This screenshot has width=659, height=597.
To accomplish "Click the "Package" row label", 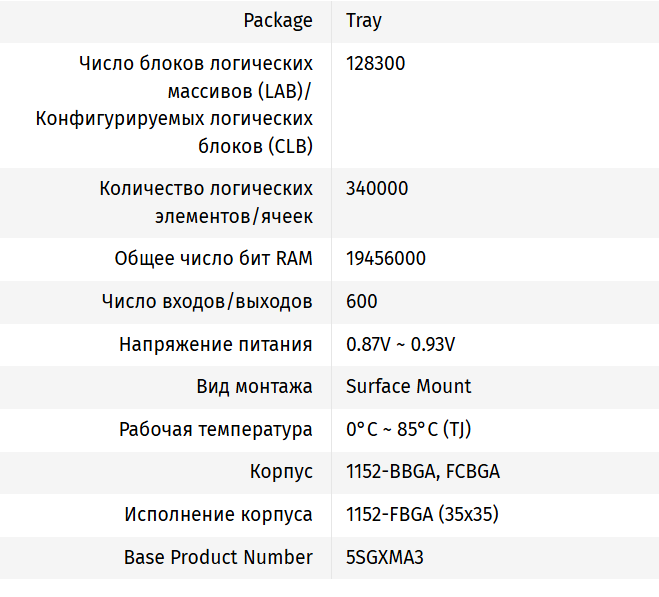I will tap(279, 21).
